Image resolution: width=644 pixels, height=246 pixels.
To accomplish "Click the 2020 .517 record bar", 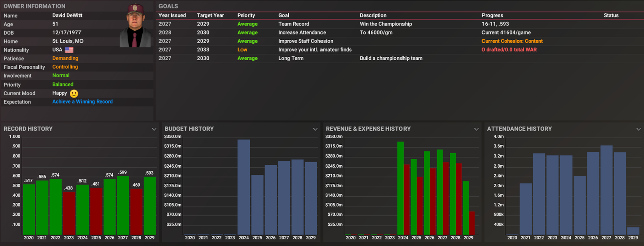I will pos(29,209).
